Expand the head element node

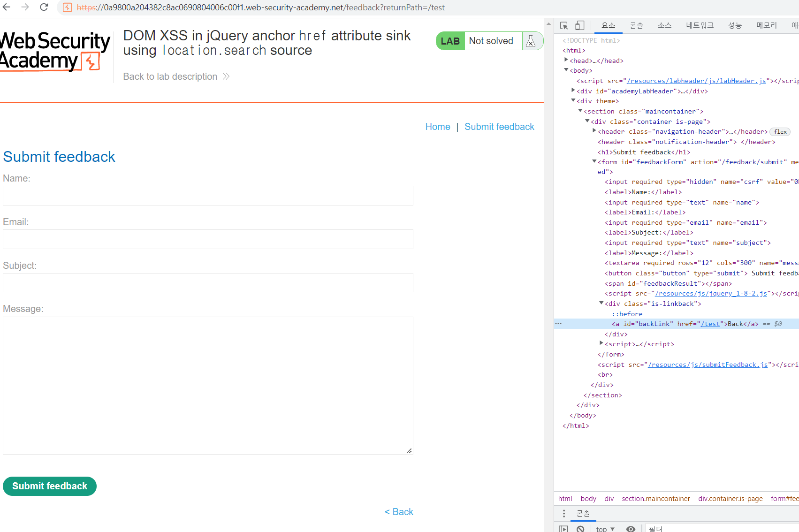[x=566, y=60]
